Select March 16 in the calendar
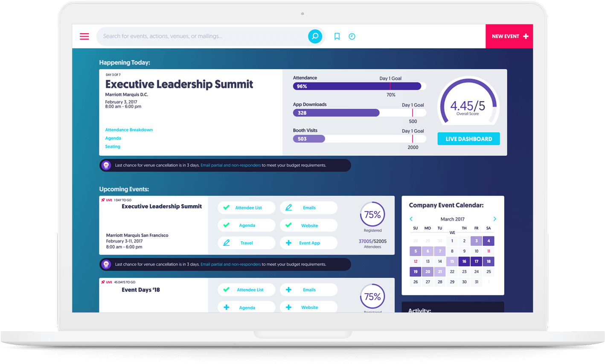 (464, 261)
